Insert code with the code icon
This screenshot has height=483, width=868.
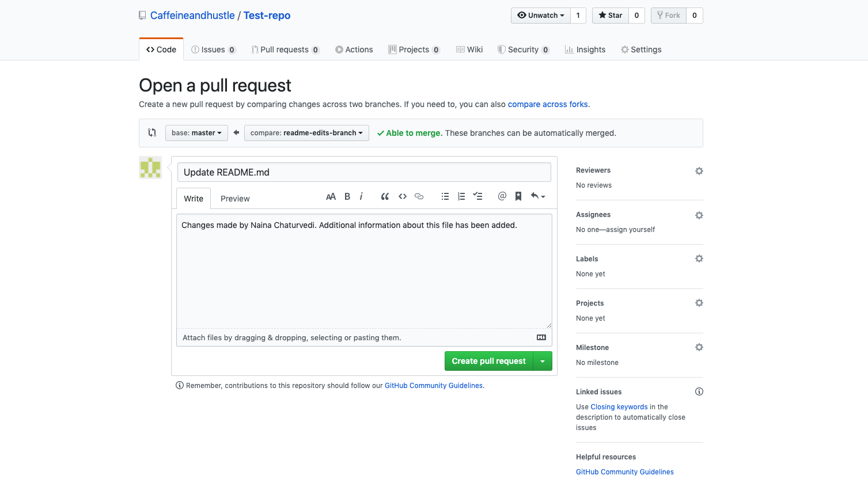click(403, 196)
